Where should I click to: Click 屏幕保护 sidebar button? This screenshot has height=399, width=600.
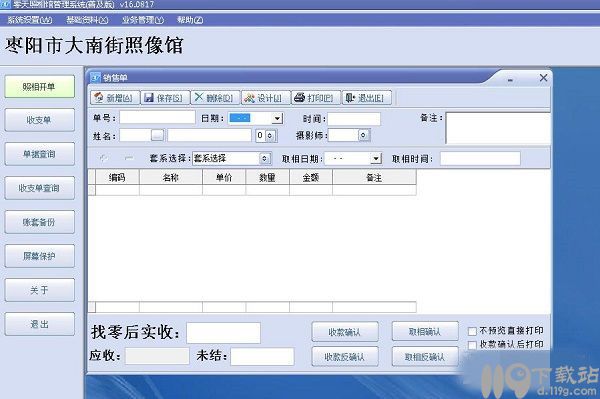click(39, 256)
